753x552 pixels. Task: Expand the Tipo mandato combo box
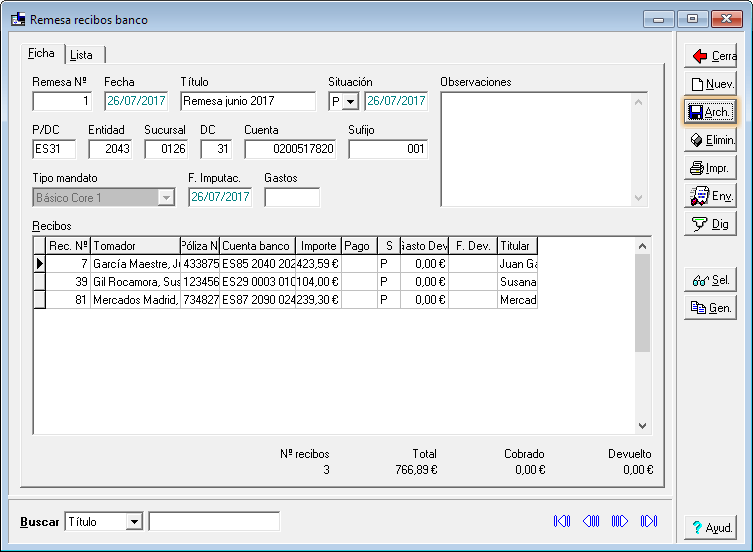[x=166, y=197]
